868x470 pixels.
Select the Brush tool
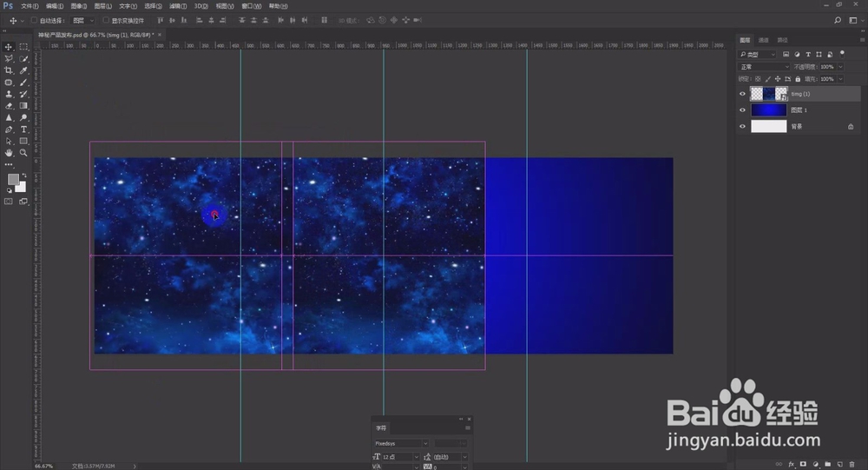(x=23, y=82)
